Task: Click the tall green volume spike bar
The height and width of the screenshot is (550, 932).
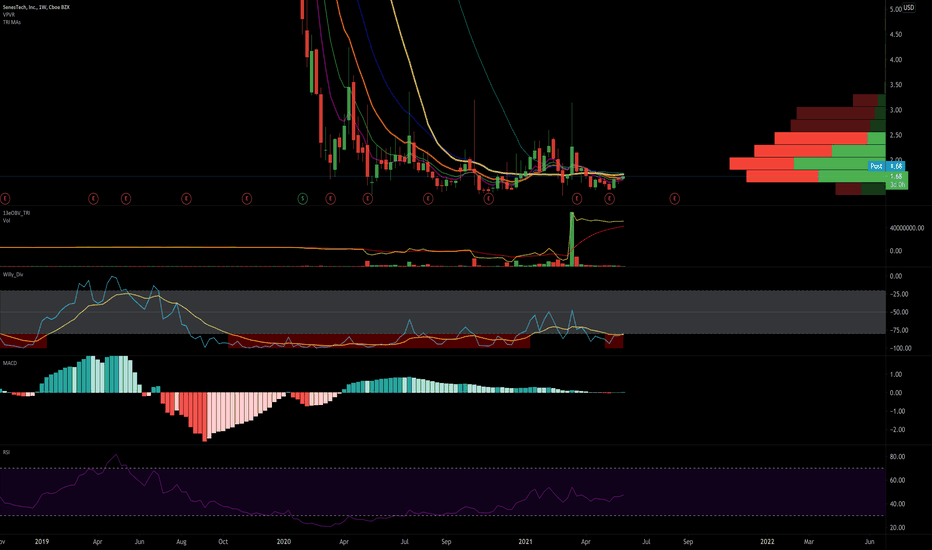Action: coord(572,239)
